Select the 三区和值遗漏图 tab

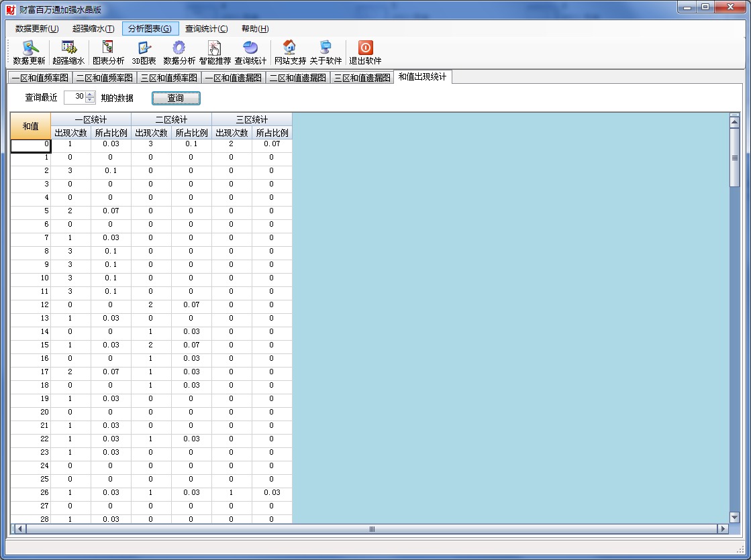point(362,78)
